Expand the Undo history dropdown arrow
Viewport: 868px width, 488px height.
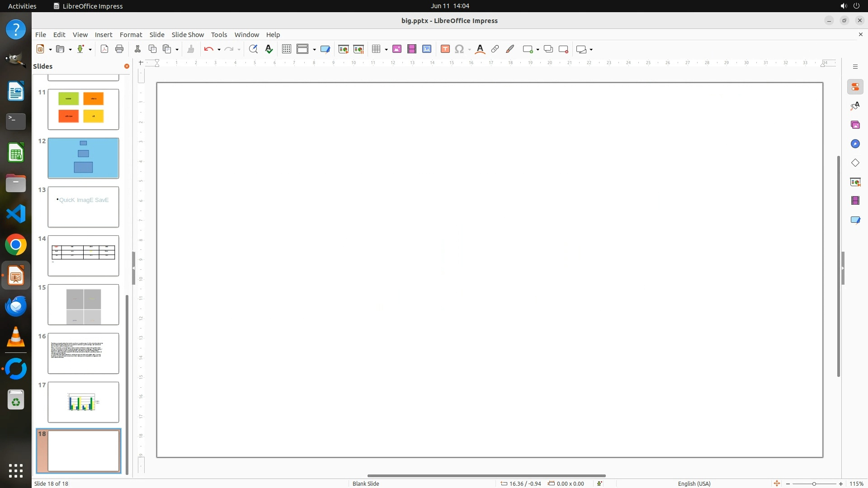[219, 49]
